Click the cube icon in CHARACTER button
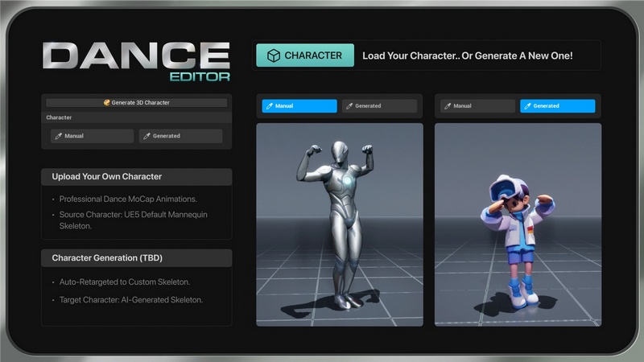644x362 pixels. pos(274,56)
